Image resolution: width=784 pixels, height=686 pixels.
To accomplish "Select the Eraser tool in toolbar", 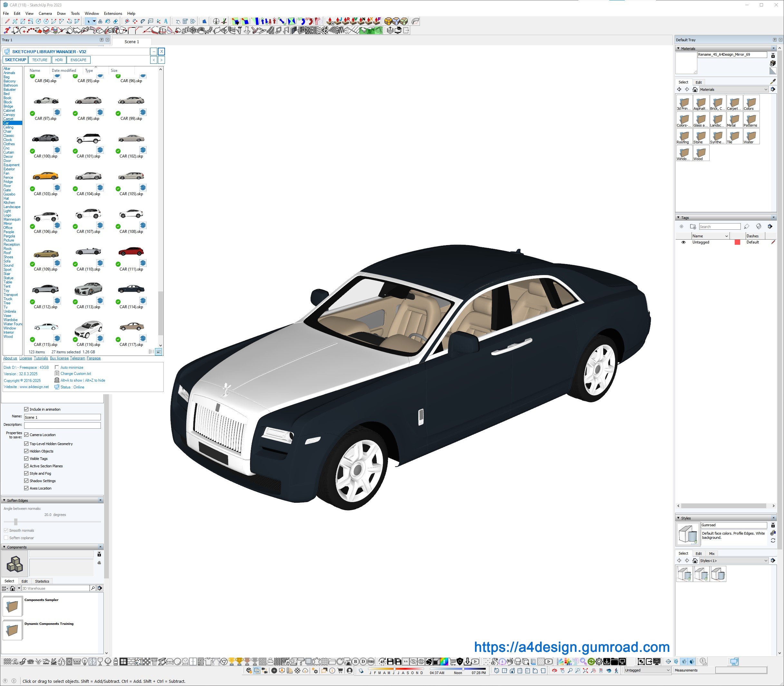I will tap(115, 22).
